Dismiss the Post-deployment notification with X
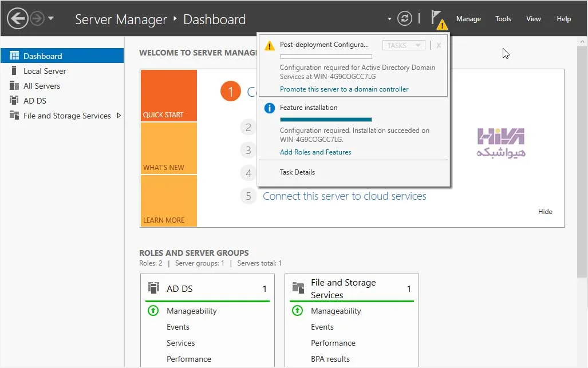The height and width of the screenshot is (368, 588). [x=439, y=45]
